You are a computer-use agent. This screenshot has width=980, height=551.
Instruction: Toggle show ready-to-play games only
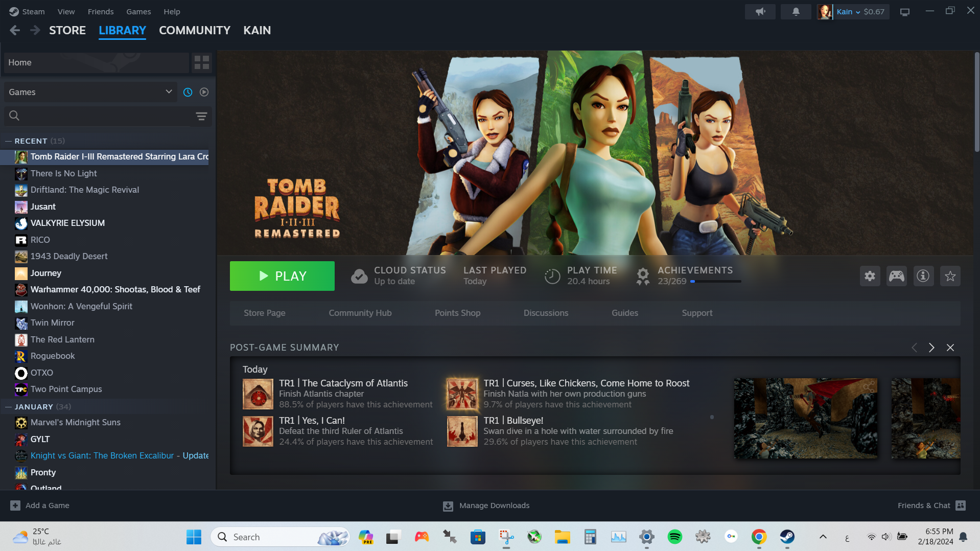[204, 92]
